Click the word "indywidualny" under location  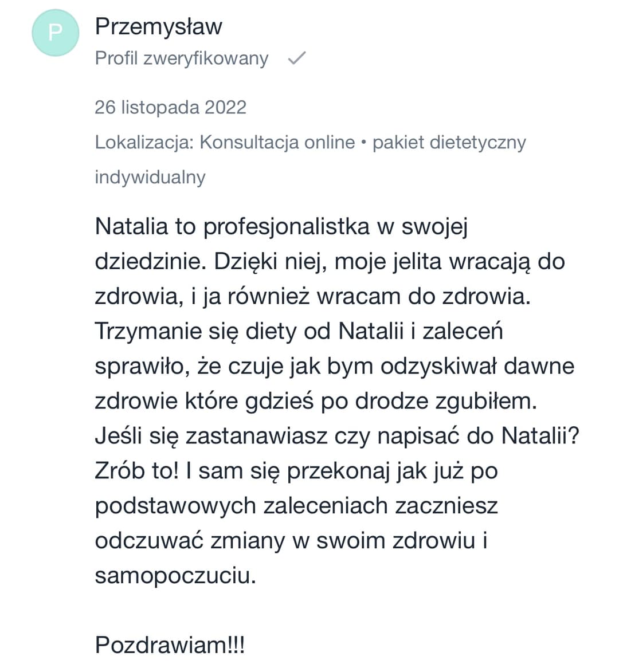150,176
